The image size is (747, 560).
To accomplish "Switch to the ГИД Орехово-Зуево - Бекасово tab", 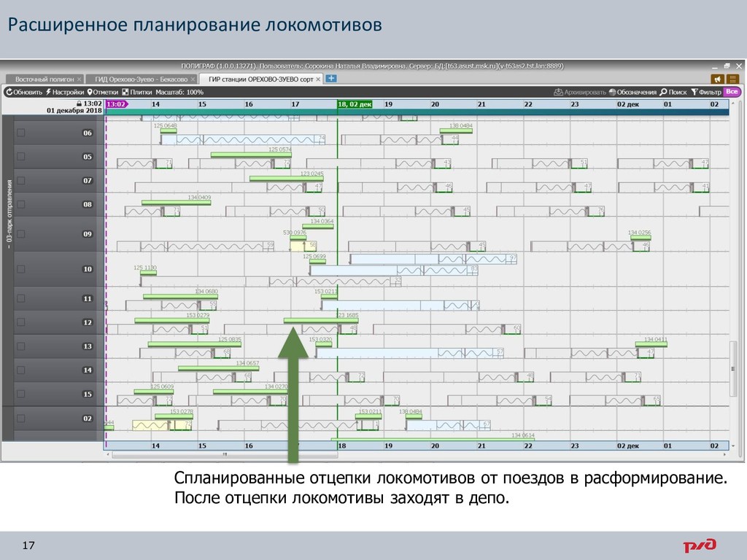I will click(141, 79).
